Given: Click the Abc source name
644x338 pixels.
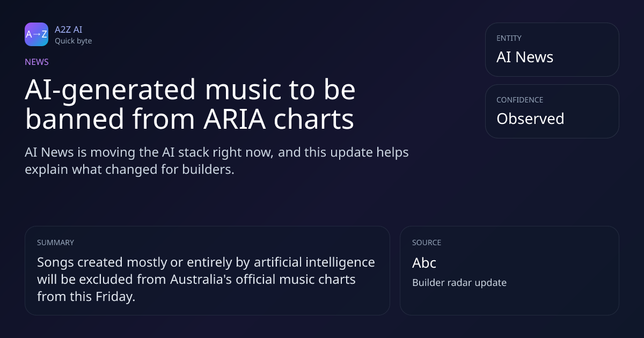Looking at the screenshot, I should tap(424, 263).
